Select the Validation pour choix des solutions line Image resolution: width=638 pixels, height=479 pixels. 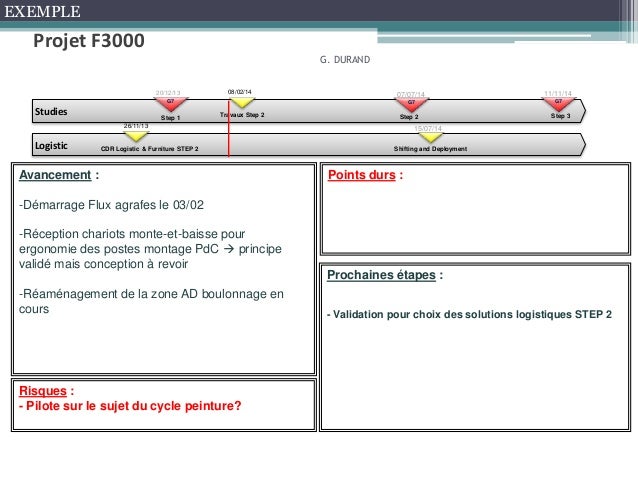(469, 314)
